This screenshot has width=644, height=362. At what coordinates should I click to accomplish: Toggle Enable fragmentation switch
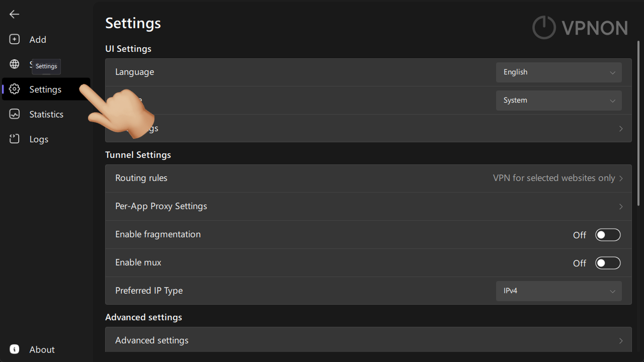pos(608,235)
